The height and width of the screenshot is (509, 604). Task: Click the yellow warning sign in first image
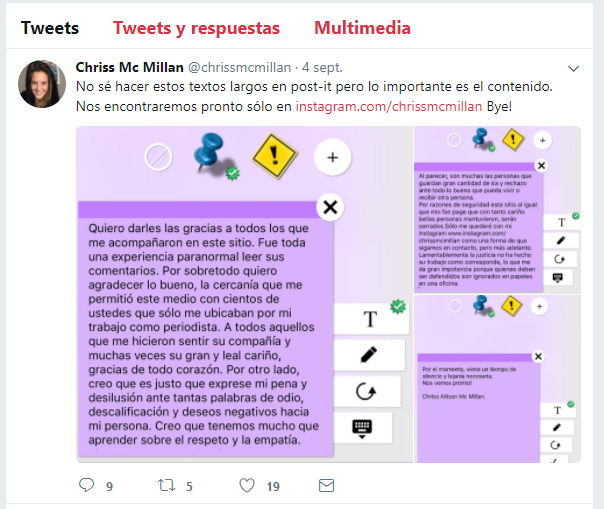coord(274,156)
